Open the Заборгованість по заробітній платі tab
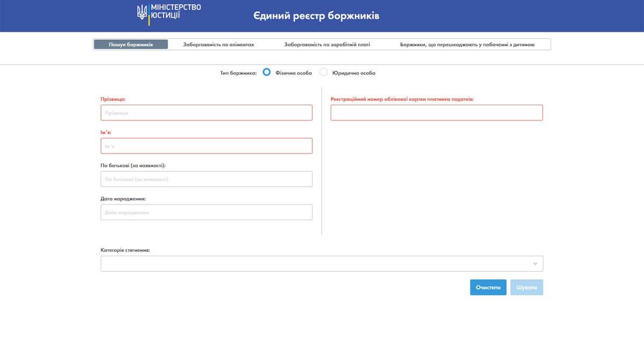The width and height of the screenshot is (644, 349). point(327,45)
